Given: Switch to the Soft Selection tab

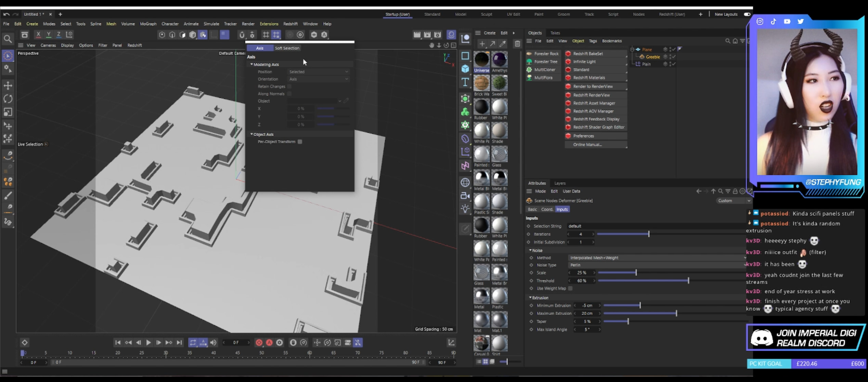Looking at the screenshot, I should tap(287, 48).
